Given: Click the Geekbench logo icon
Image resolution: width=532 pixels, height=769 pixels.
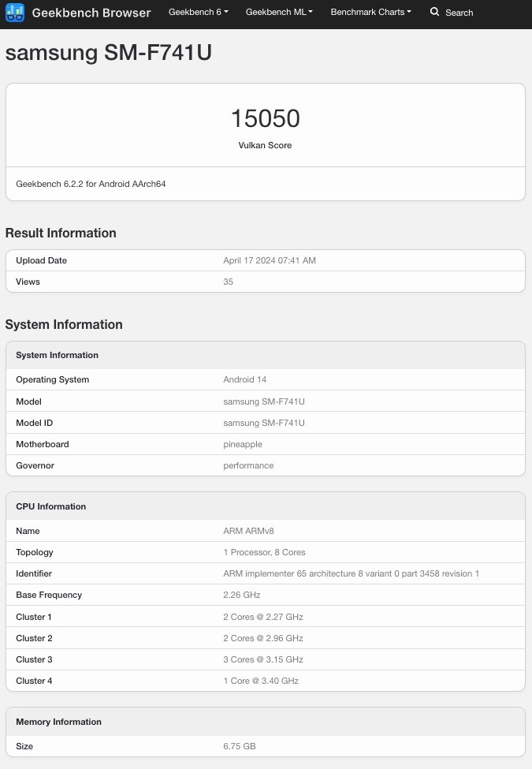Looking at the screenshot, I should pos(15,13).
